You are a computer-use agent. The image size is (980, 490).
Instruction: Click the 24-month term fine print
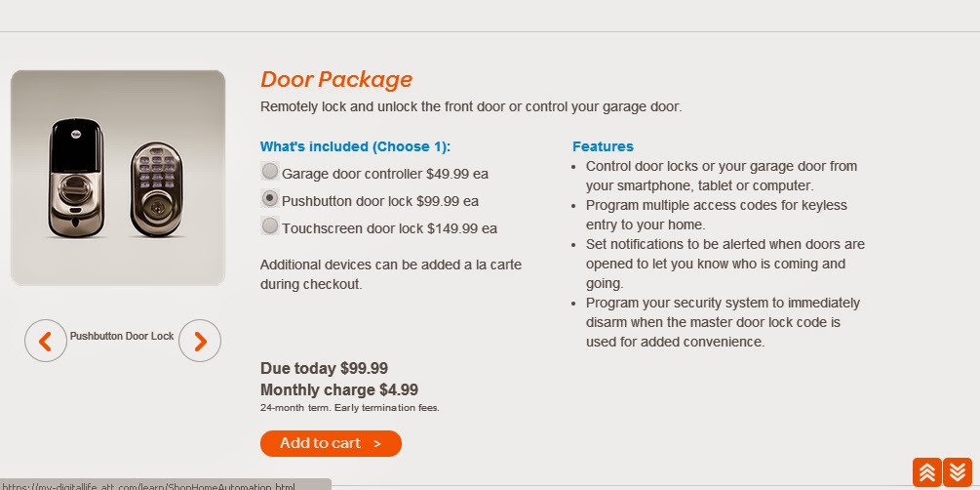pyautogui.click(x=349, y=407)
